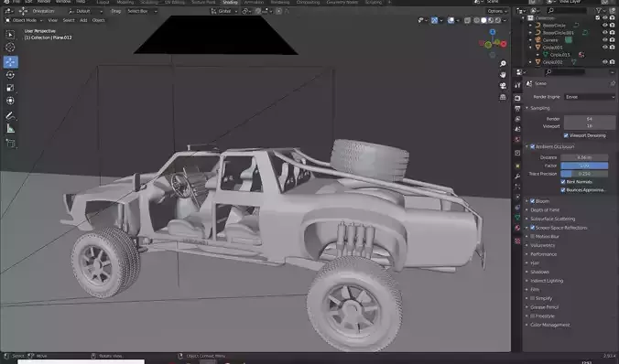Click the Render samples field
Screen dimensions: 619x364
pos(590,119)
